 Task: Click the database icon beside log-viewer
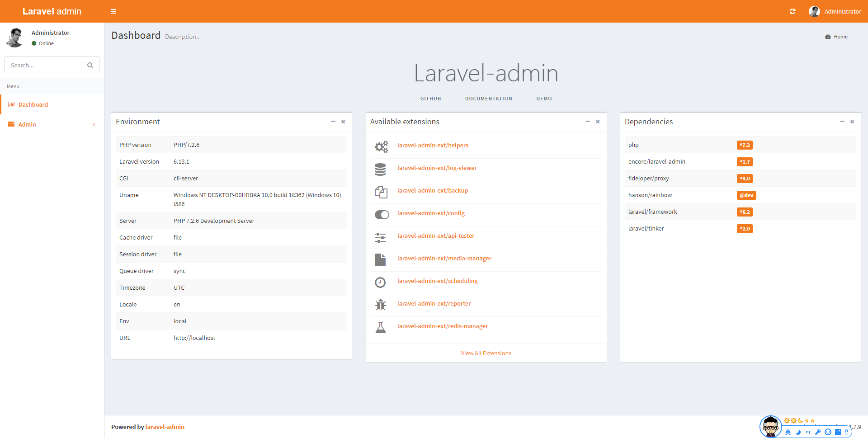coord(380,170)
